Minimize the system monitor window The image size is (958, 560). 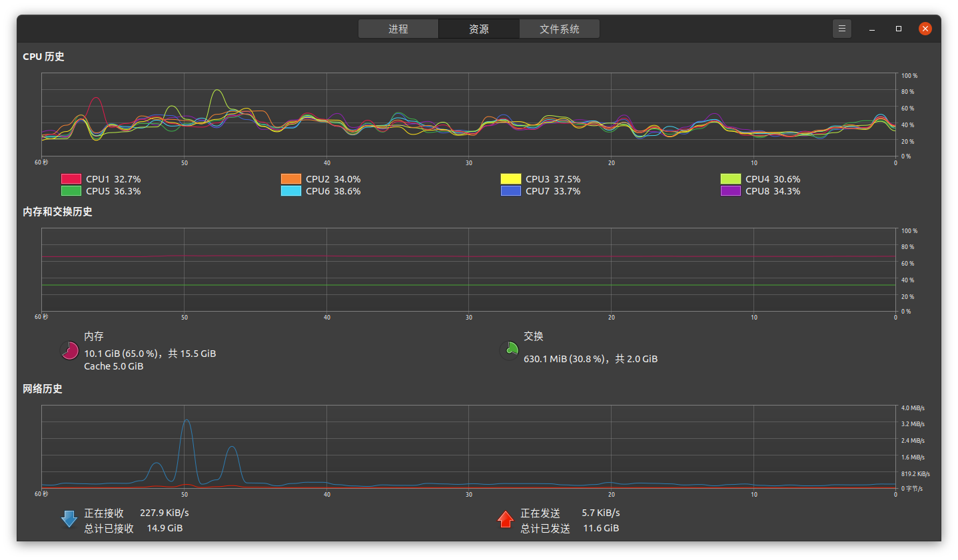[x=872, y=29]
